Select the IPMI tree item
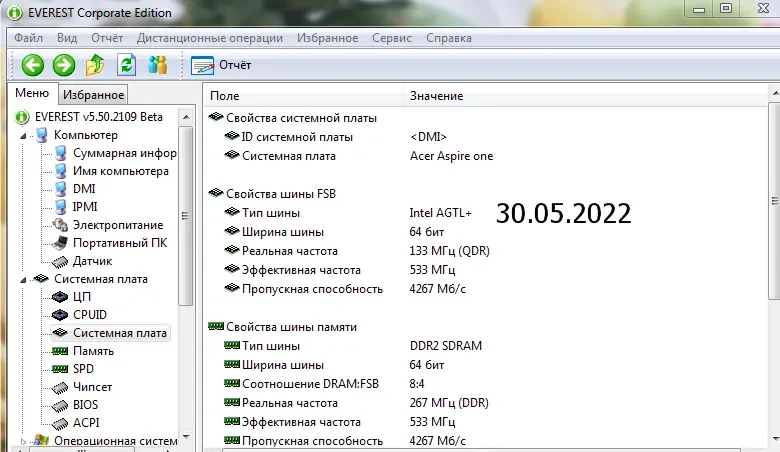This screenshot has width=780, height=452. (85, 207)
